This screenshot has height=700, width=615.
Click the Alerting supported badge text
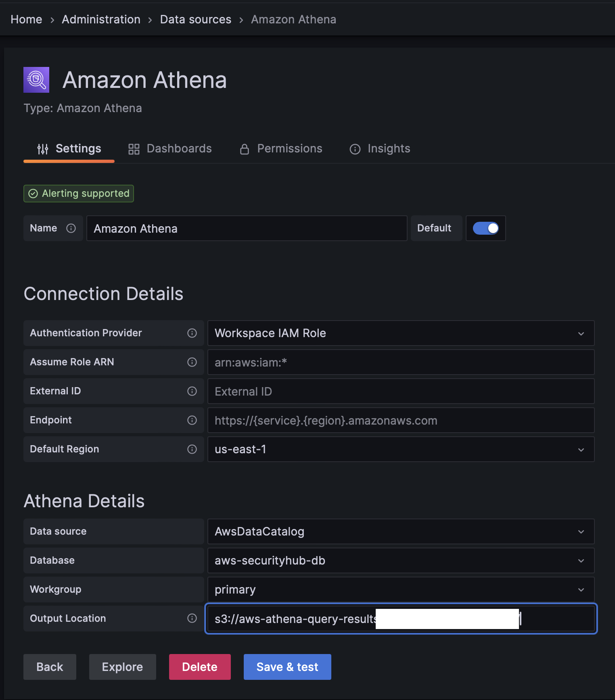(86, 194)
